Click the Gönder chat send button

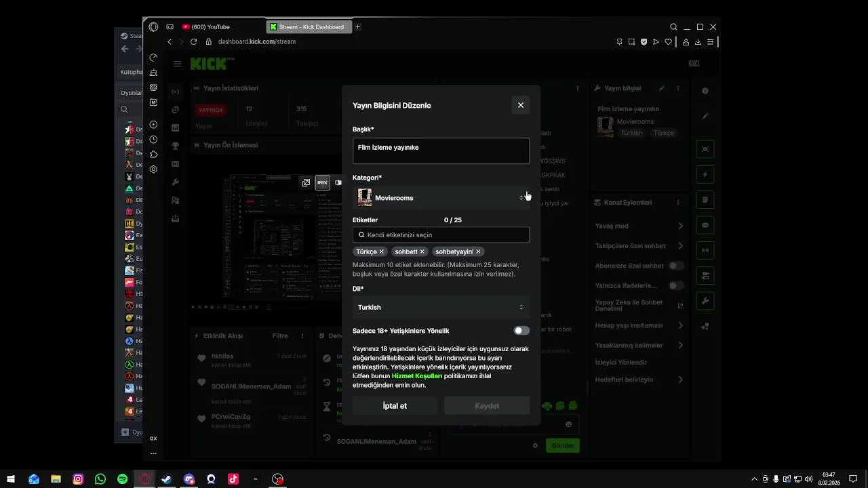563,445
